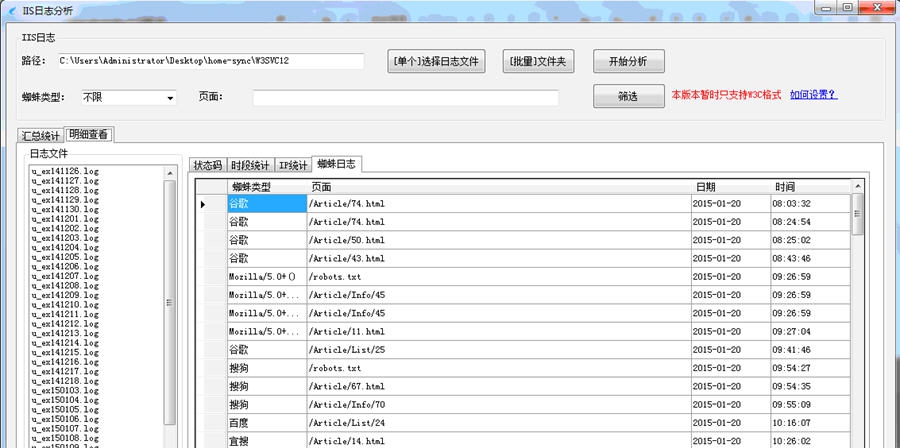Click /Article/67.html page cell

coord(499,387)
